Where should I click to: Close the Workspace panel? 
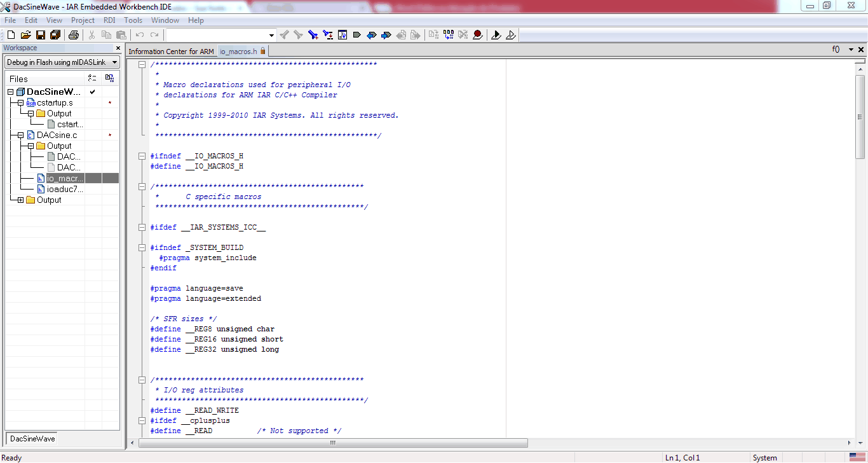118,48
